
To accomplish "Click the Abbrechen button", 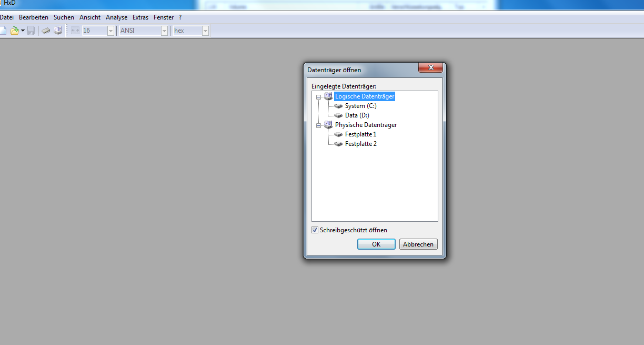I will (x=418, y=244).
